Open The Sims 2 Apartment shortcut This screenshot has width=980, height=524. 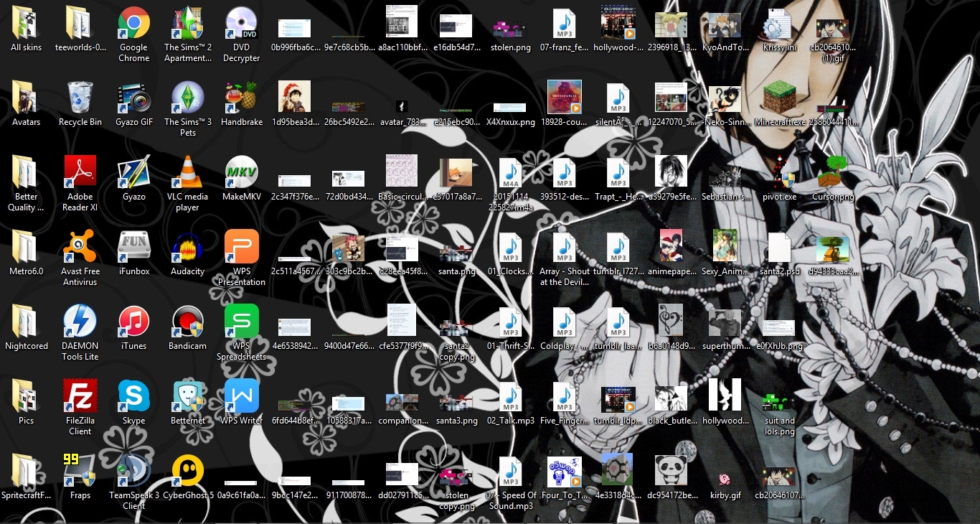[188, 24]
